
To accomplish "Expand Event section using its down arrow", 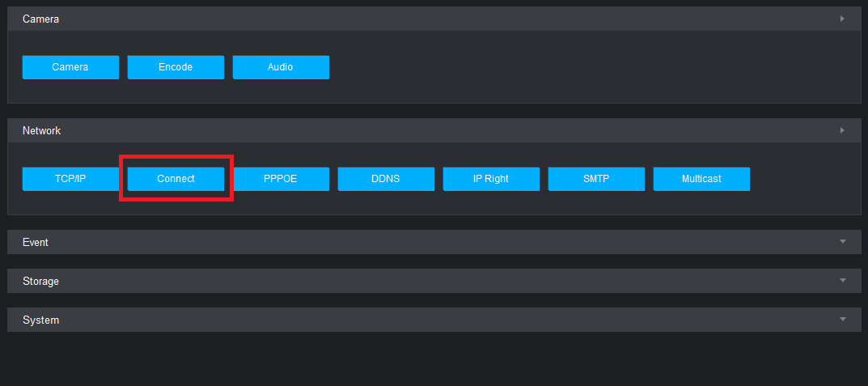I will (x=842, y=242).
